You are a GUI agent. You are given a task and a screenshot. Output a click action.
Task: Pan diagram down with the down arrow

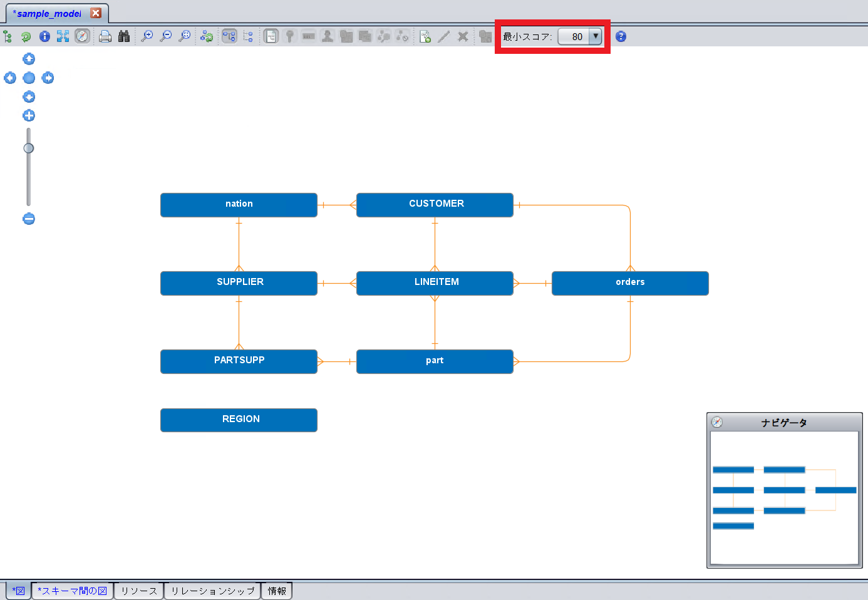click(29, 96)
